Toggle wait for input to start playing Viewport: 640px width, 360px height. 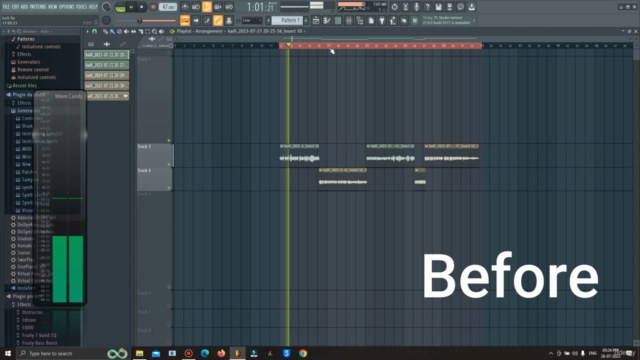(196, 7)
